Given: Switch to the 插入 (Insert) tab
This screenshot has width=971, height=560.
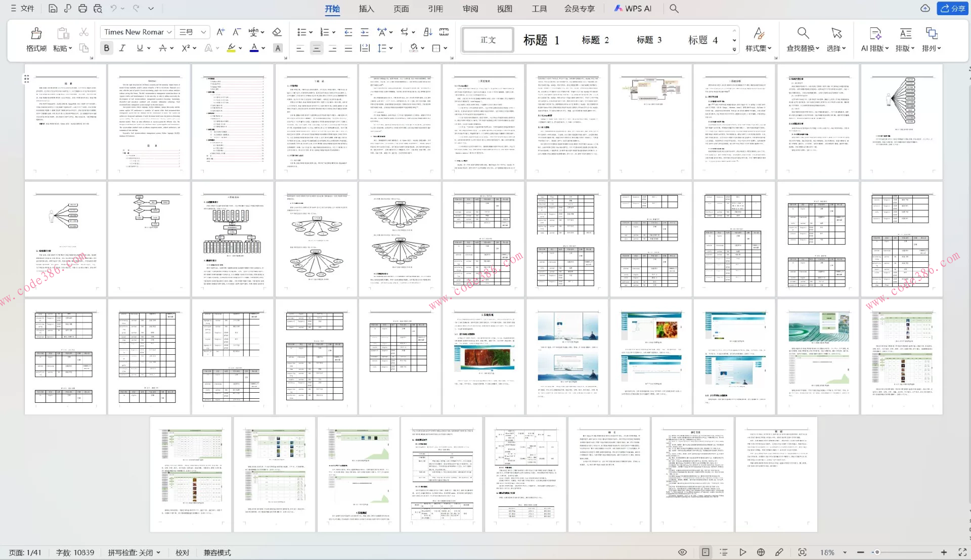Looking at the screenshot, I should pyautogui.click(x=366, y=9).
